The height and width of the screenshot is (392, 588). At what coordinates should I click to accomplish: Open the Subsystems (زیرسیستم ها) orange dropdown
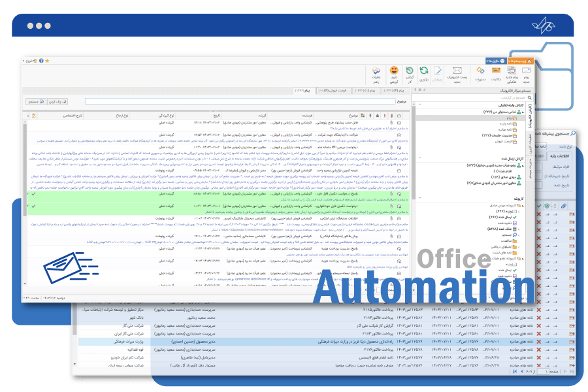[x=521, y=60]
